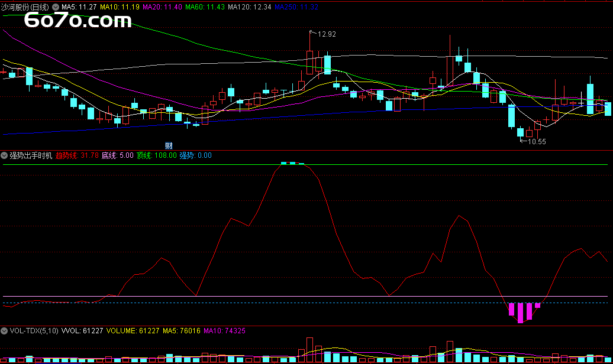
Task: Click the VOLUME: 61227 value
Action: 133,331
